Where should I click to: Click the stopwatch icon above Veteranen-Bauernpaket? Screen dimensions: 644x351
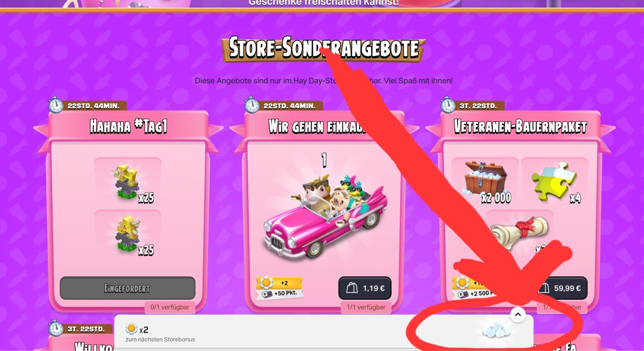point(448,105)
